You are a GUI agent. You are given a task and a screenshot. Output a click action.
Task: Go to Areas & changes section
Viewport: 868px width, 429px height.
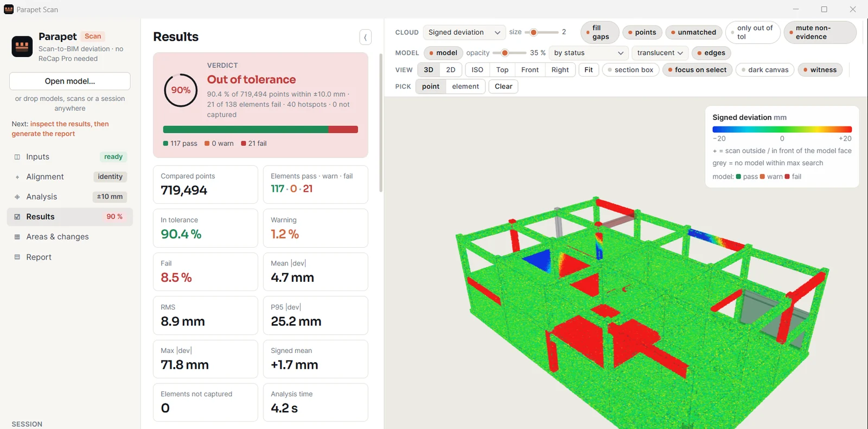coord(70,237)
